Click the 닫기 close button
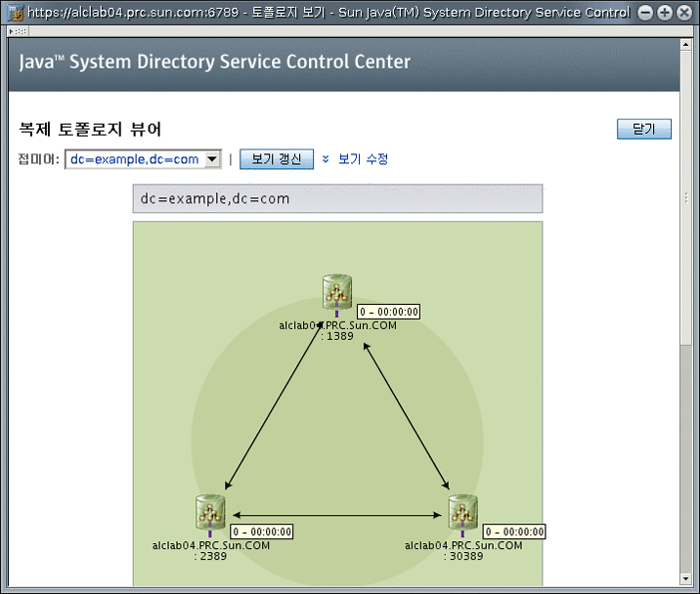 pos(643,129)
